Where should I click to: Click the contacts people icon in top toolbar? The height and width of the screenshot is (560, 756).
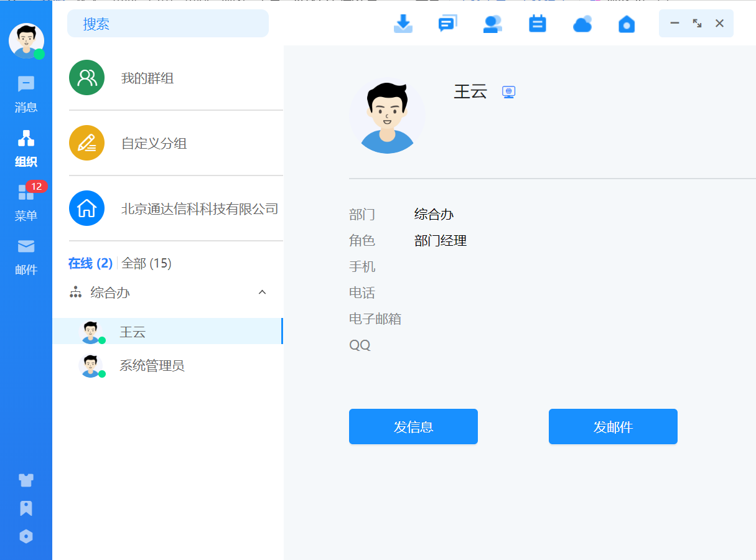click(492, 24)
